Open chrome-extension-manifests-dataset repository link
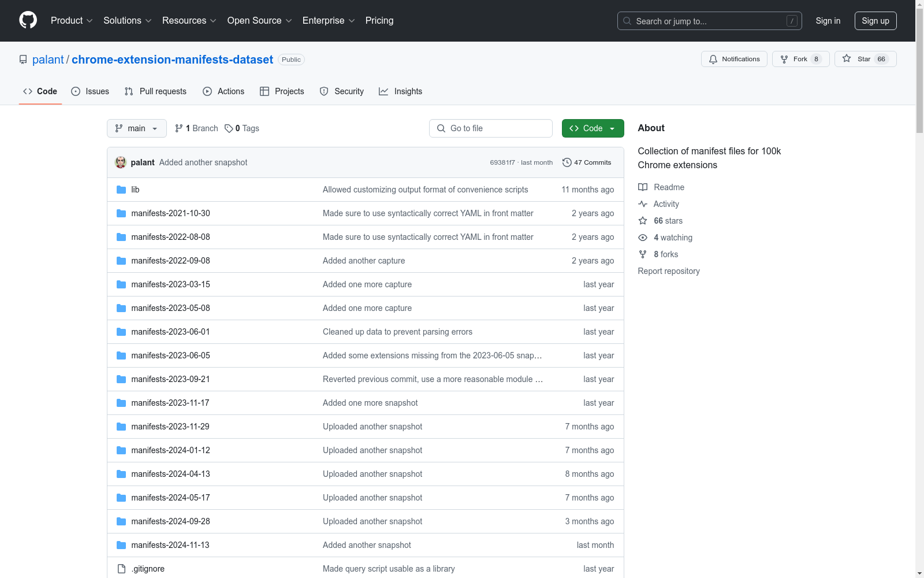The height and width of the screenshot is (578, 924). point(172,60)
